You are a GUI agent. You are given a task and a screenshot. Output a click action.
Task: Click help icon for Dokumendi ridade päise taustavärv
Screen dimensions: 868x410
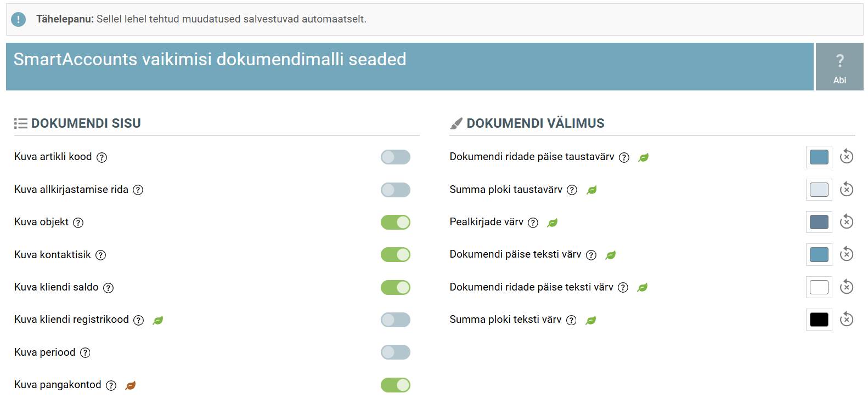[624, 157]
